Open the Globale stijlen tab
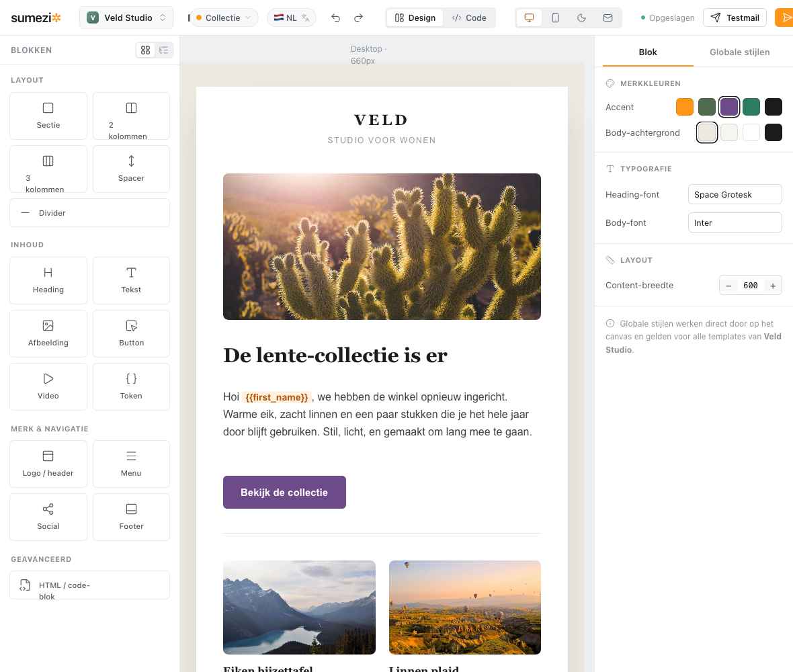 coord(739,52)
